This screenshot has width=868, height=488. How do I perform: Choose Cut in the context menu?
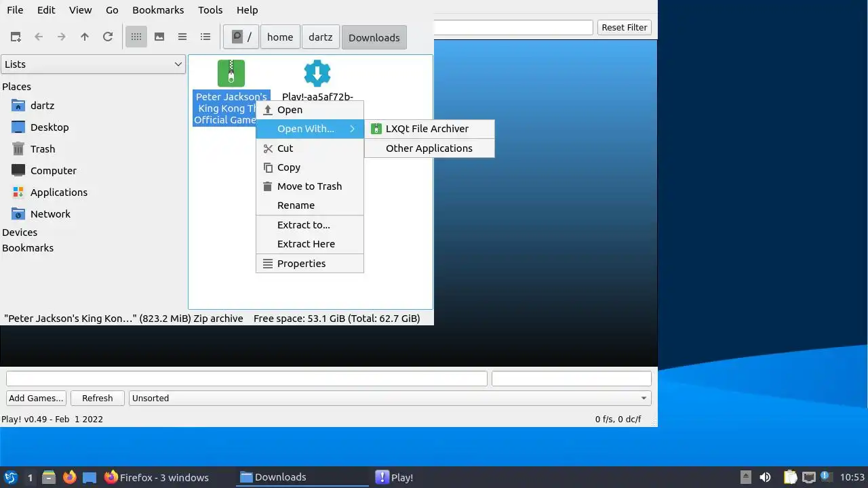[x=310, y=148]
